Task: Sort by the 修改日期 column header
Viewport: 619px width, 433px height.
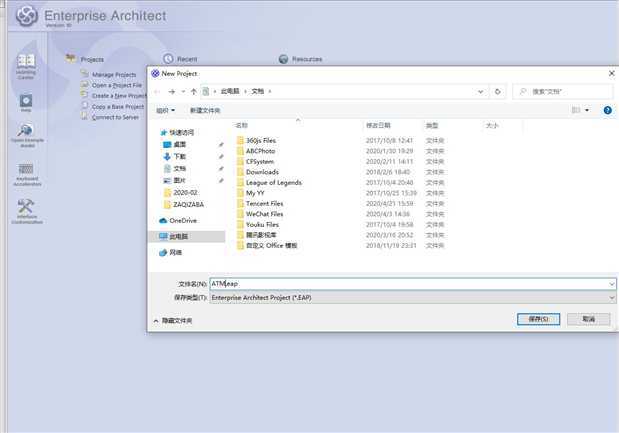Action: 378,126
